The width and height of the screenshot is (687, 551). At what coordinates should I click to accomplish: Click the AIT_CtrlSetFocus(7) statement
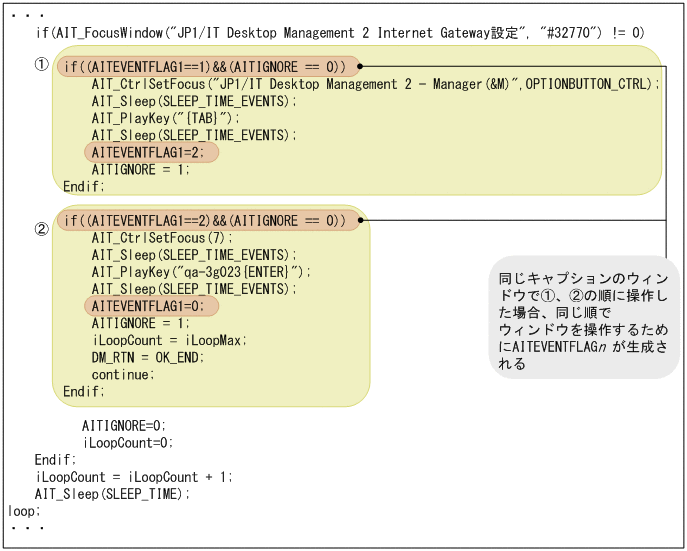point(161,238)
